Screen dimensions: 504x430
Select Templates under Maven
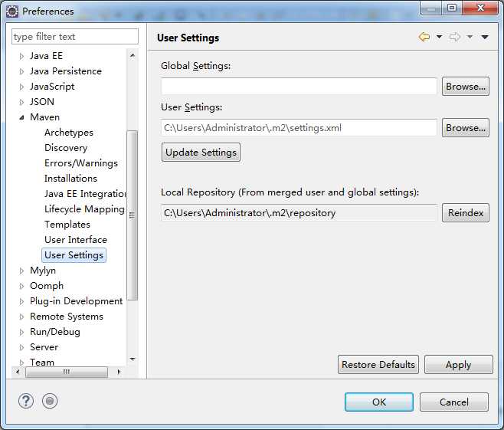[67, 225]
